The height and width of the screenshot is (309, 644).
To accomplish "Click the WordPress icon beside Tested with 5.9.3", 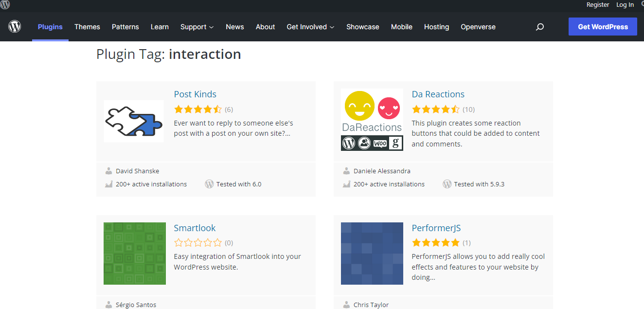I will coord(447,184).
